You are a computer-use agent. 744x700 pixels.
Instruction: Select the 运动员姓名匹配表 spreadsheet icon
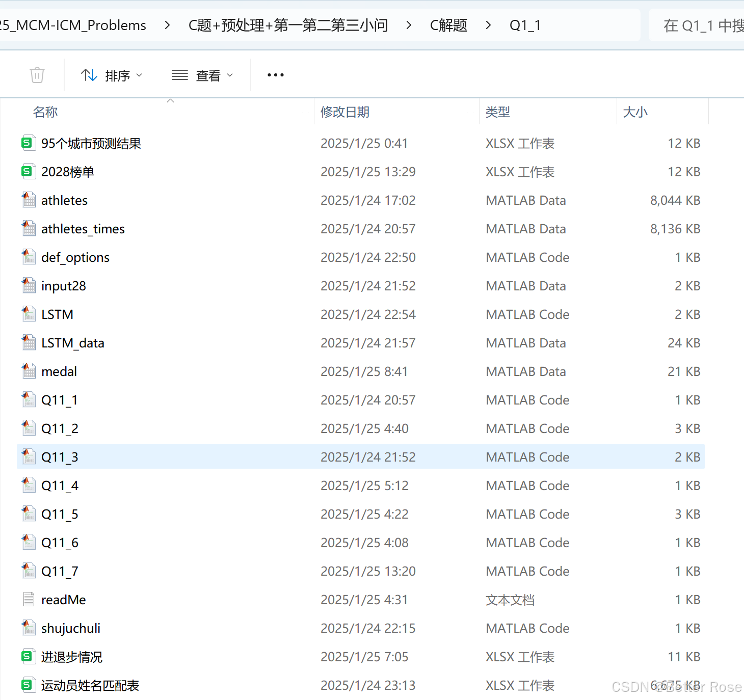[x=29, y=685]
